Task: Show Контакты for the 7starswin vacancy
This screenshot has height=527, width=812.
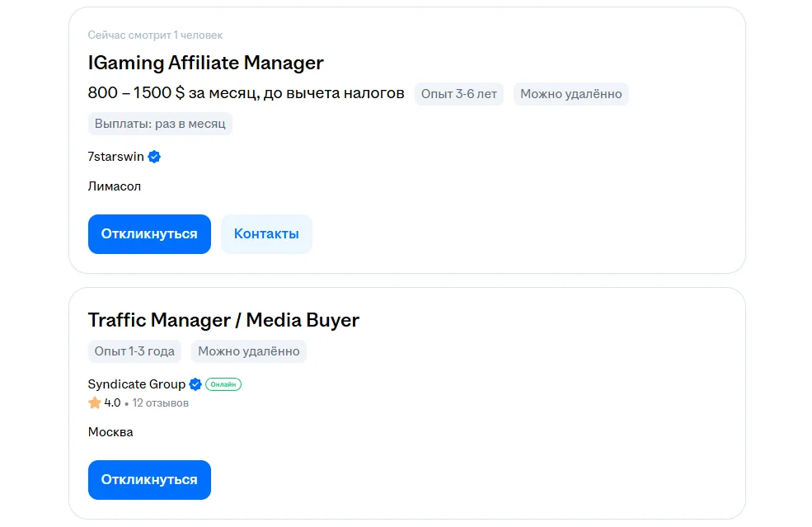Action: (x=266, y=234)
